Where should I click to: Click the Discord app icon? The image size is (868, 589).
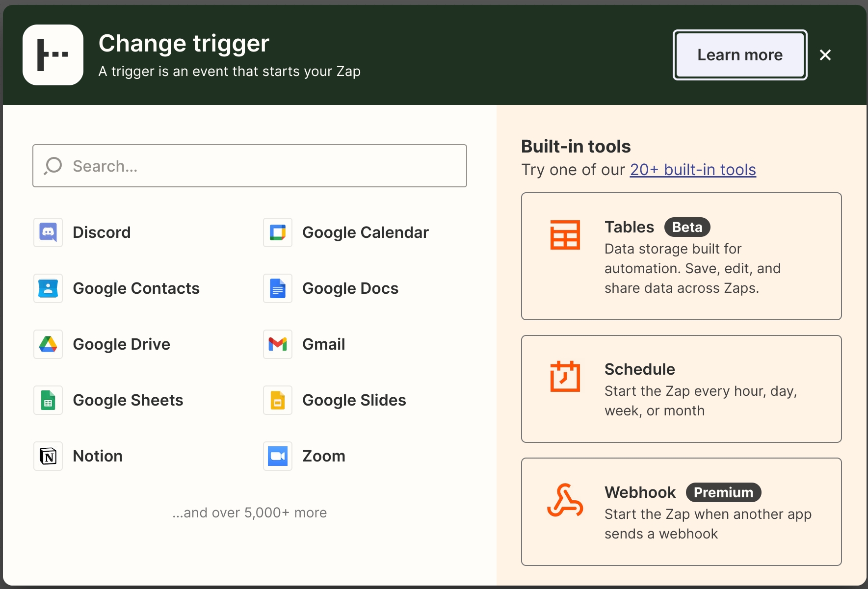pos(48,232)
